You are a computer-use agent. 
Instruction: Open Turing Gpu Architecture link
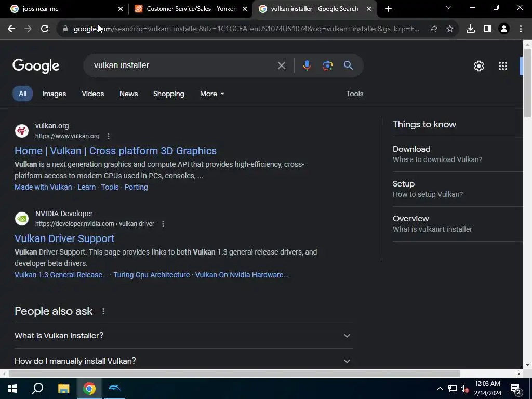pyautogui.click(x=151, y=275)
